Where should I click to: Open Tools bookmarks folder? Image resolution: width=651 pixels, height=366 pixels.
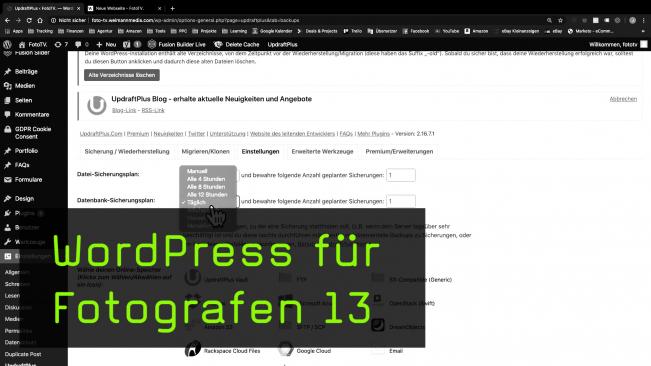tap(156, 31)
